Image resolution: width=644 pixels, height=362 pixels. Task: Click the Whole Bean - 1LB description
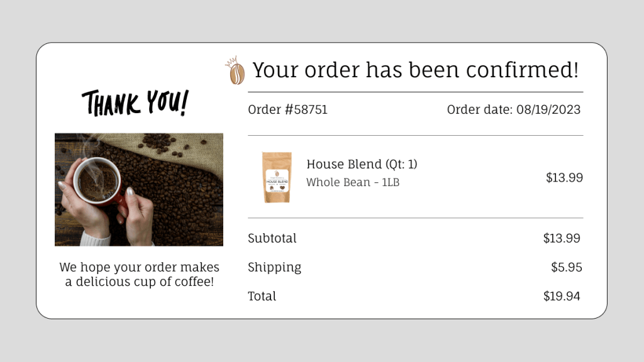(x=353, y=183)
